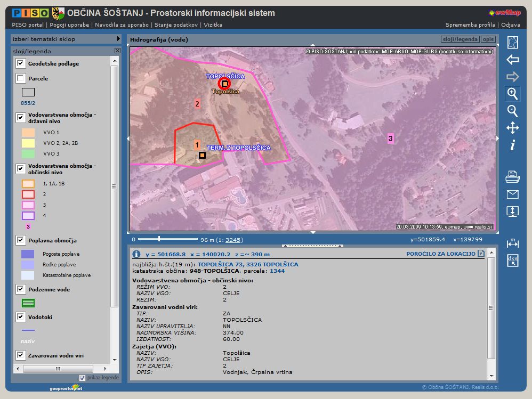Click the zoom scale slider handle

coord(159,239)
